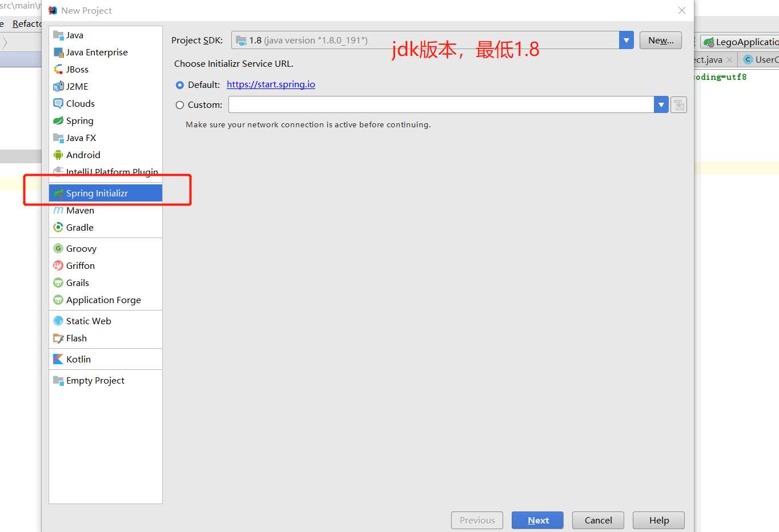Select the Kotlin logo icon
Screen dimensions: 779x532
click(58, 360)
